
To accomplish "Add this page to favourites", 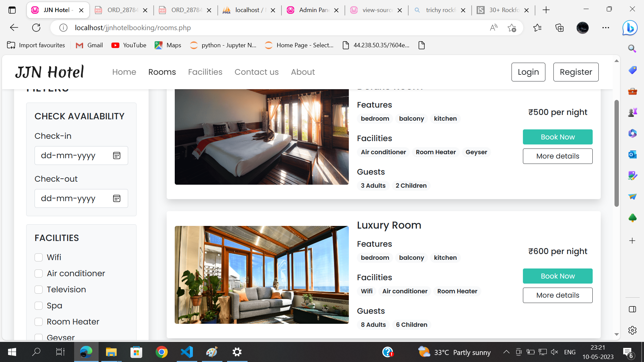I will coord(512,27).
